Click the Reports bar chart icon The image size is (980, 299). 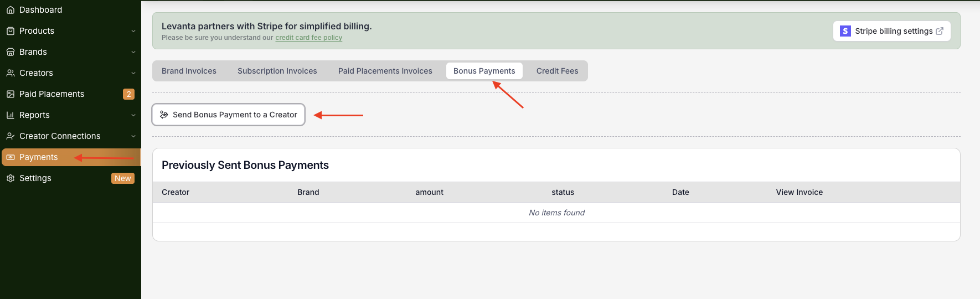pos(11,115)
